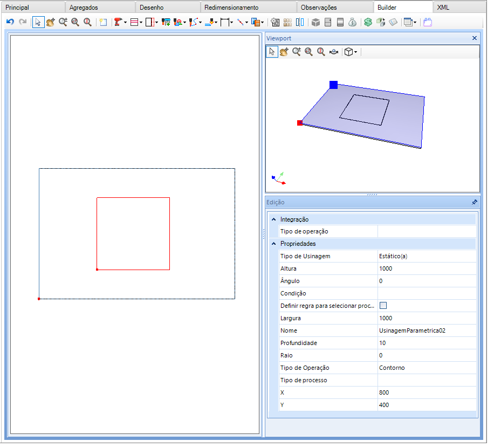This screenshot has height=448, width=494.
Task: Click the tilted checklist sheet icon
Action: pos(394,22)
